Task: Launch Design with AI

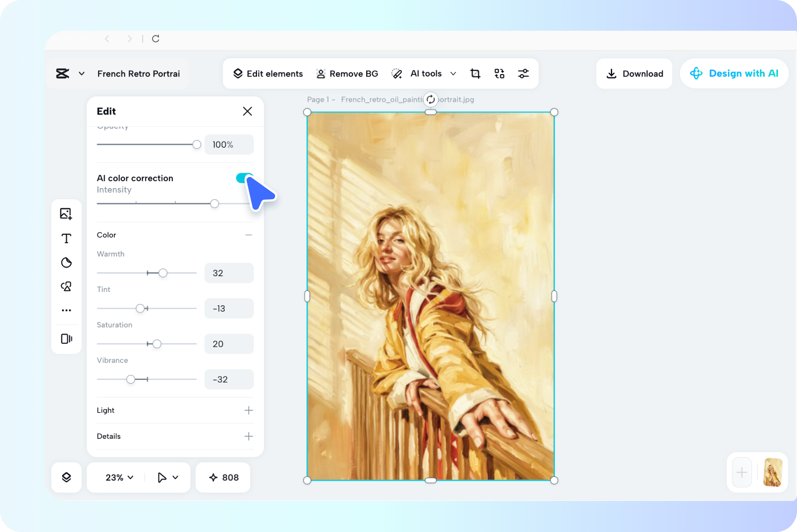Action: 734,73
